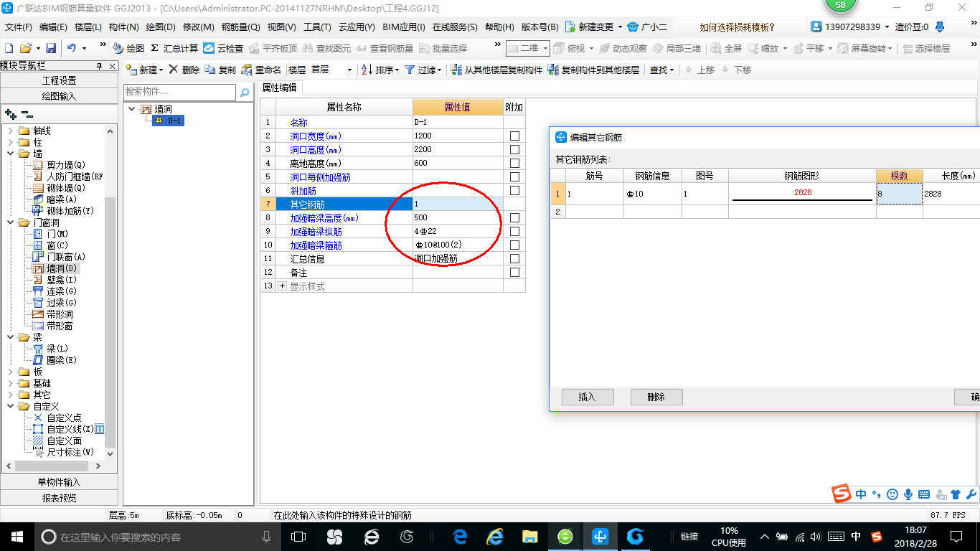Collapse the 墙 tree node
This screenshot has height=551, width=980.
tap(10, 154)
